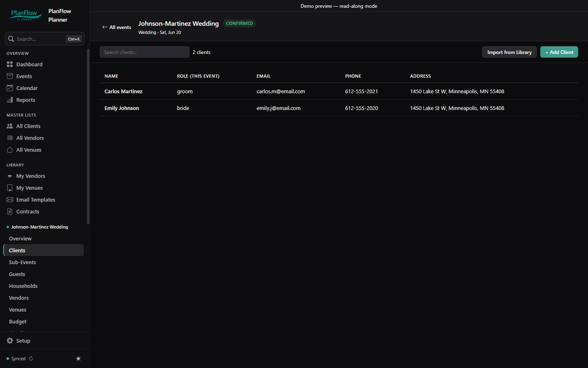This screenshot has height=368, width=588.
Task: Click the Email Templates envelope icon
Action: (x=10, y=200)
